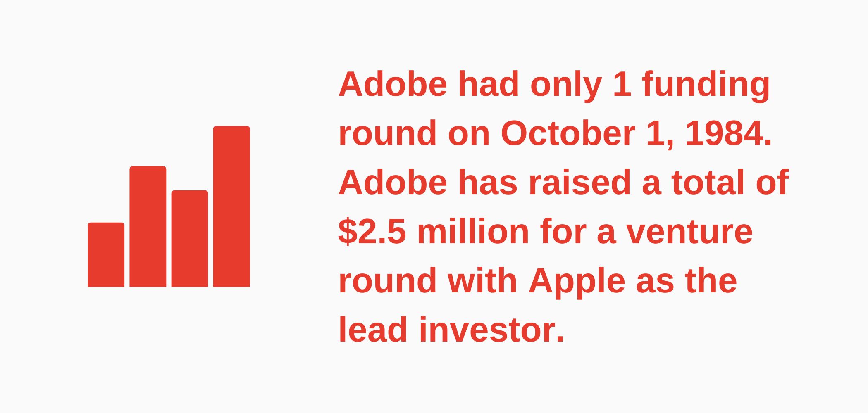
Task: Click the word "venture"
Action: (689, 232)
